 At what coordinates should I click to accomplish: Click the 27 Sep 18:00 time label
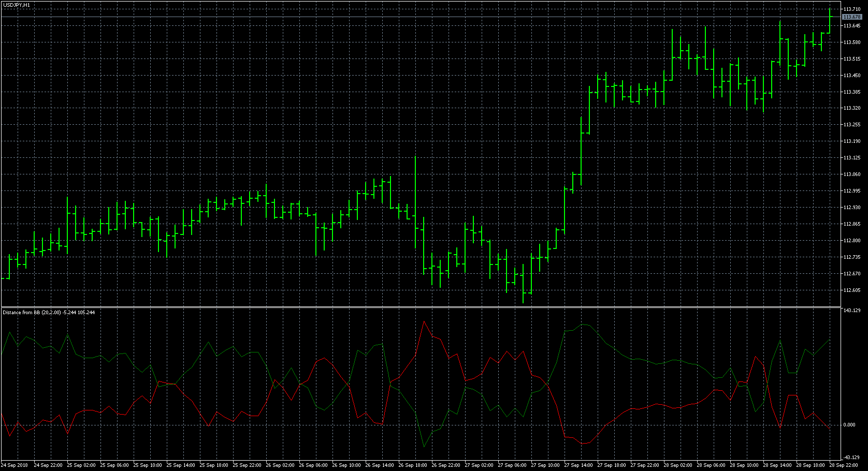612,465
